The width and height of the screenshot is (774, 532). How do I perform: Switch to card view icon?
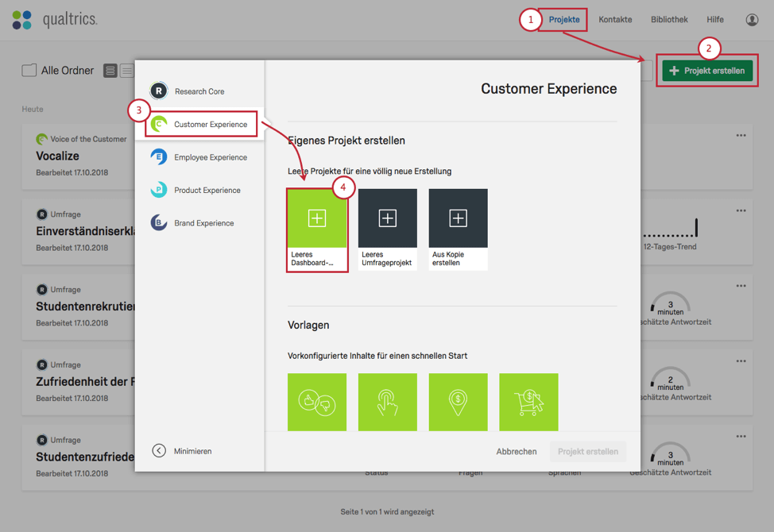(x=110, y=71)
